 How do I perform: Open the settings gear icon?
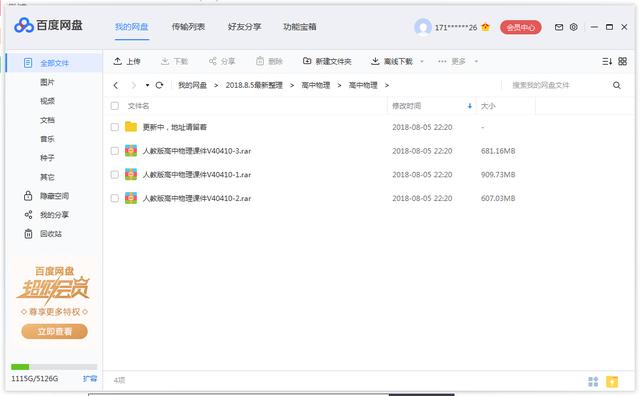pyautogui.click(x=573, y=27)
